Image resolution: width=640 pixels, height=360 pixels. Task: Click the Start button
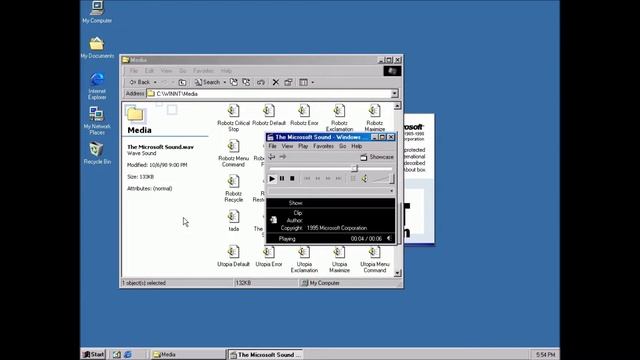tap(93, 354)
